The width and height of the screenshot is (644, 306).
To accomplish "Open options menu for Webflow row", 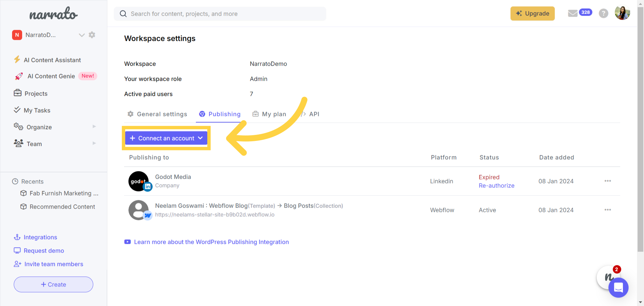I will click(607, 210).
